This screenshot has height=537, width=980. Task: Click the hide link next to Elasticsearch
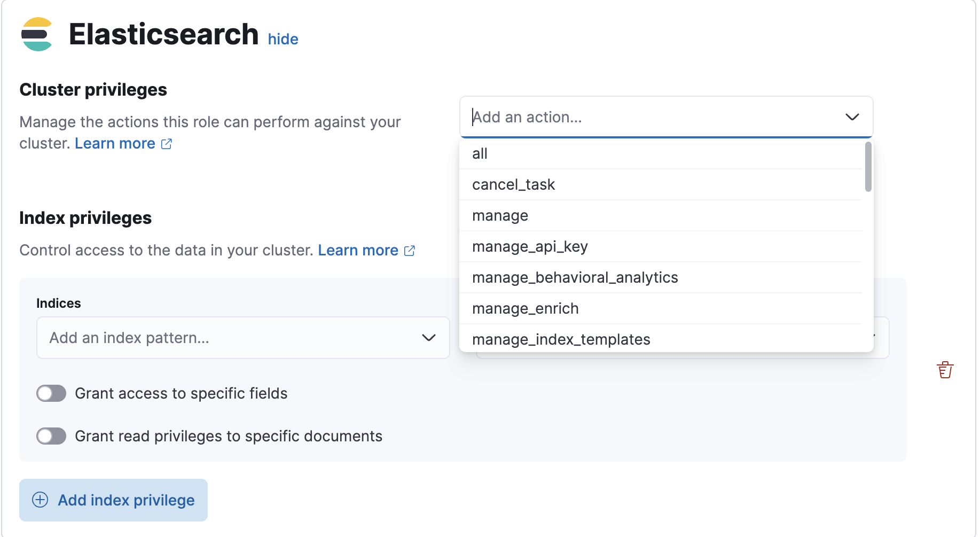(x=283, y=38)
